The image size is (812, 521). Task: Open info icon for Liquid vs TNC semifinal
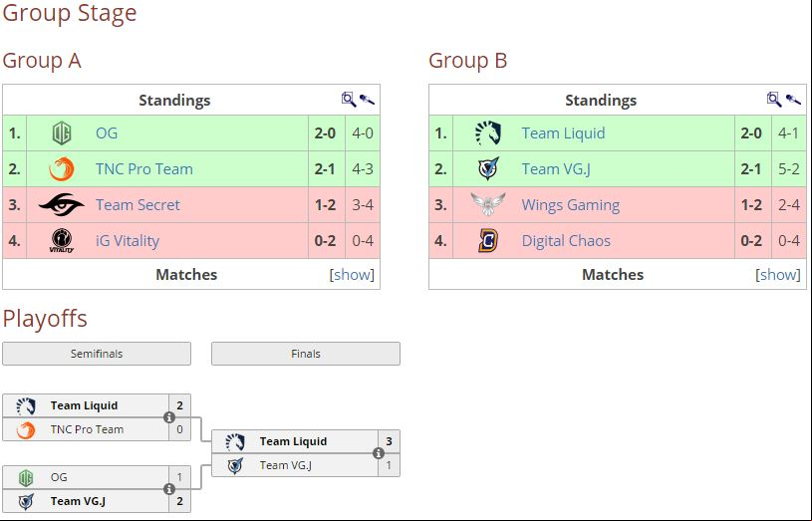tap(168, 417)
